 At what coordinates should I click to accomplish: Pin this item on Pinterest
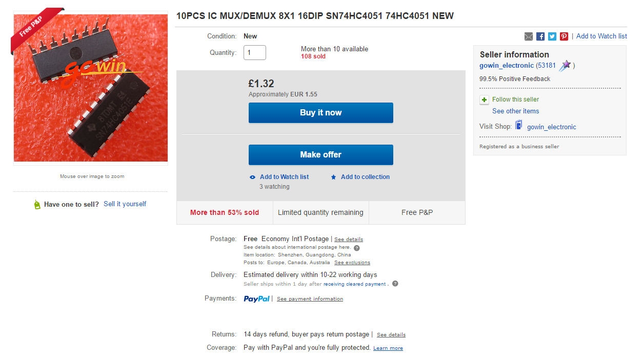564,36
